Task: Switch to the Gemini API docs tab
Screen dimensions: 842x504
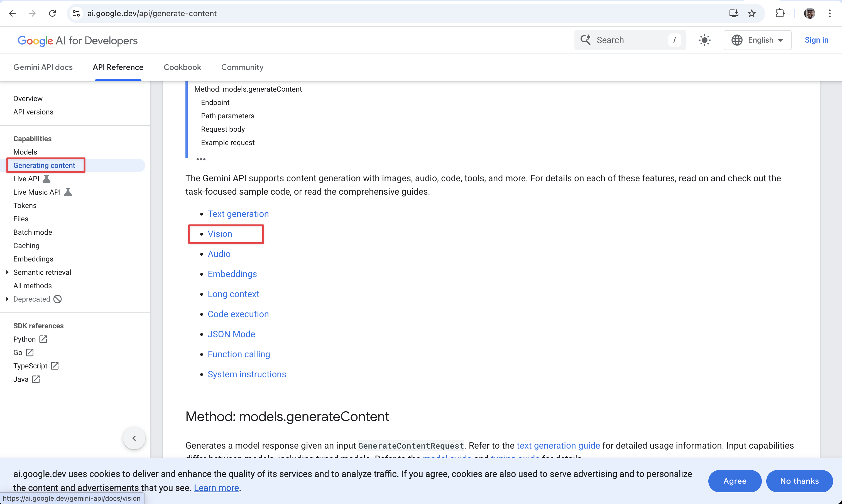Action: [43, 67]
